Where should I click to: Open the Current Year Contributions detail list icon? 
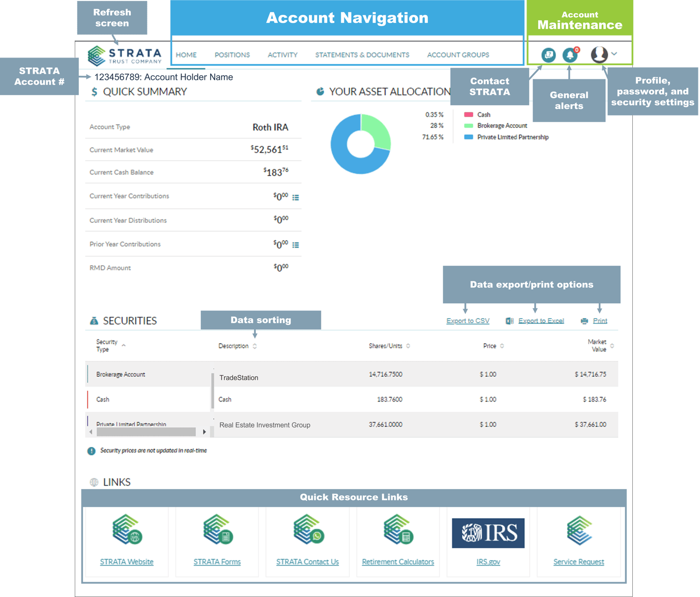click(296, 197)
